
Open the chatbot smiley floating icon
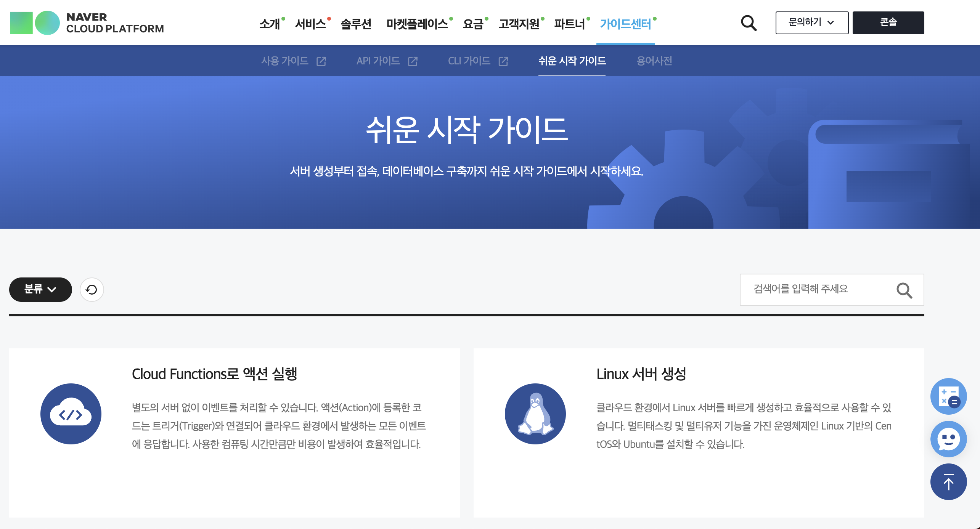click(948, 439)
